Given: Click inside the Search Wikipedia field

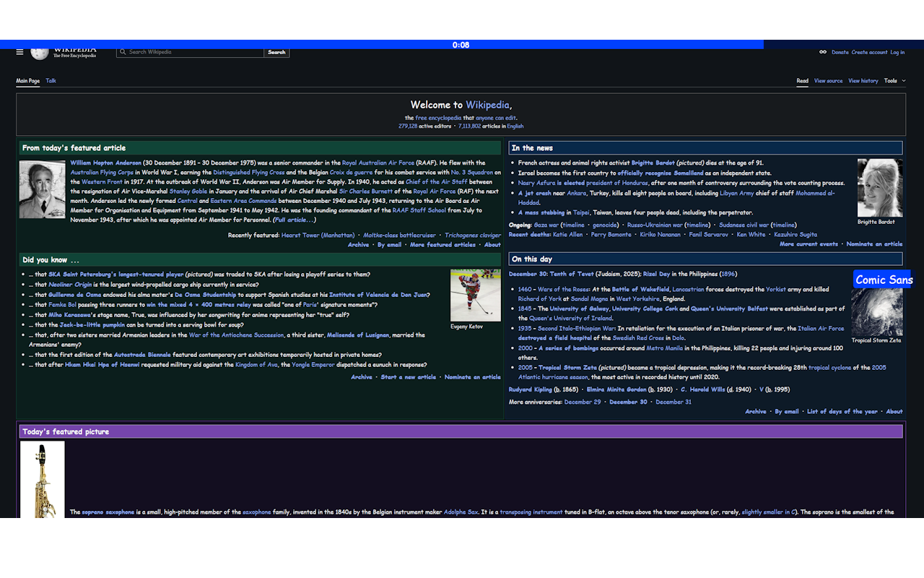Looking at the screenshot, I should pyautogui.click(x=190, y=52).
